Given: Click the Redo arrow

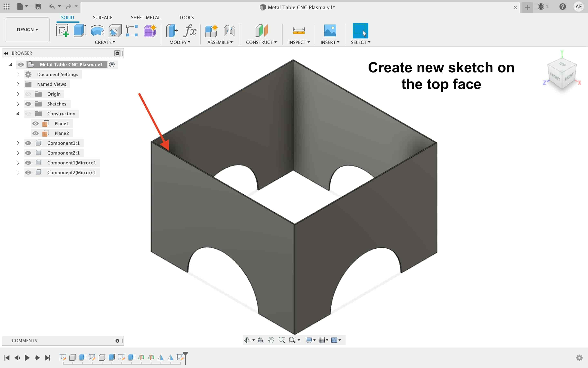Looking at the screenshot, I should point(69,7).
